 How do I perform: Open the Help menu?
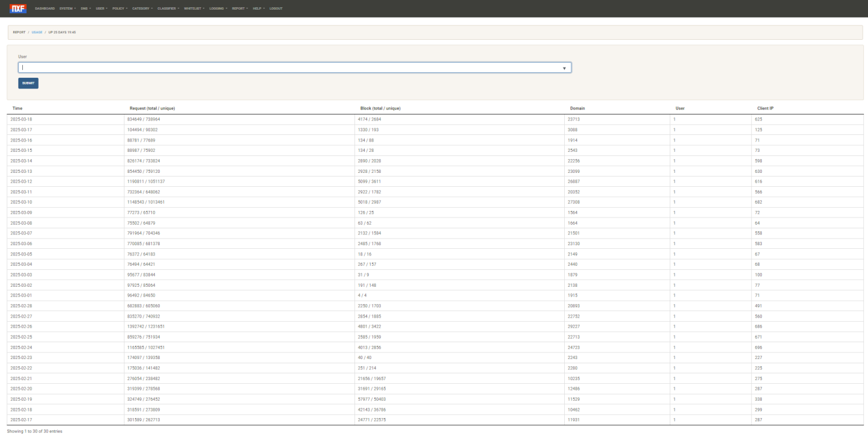pyautogui.click(x=259, y=8)
